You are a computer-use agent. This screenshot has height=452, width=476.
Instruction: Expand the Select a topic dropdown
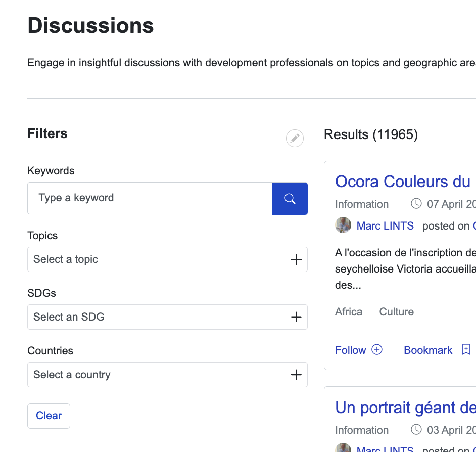pos(167,259)
